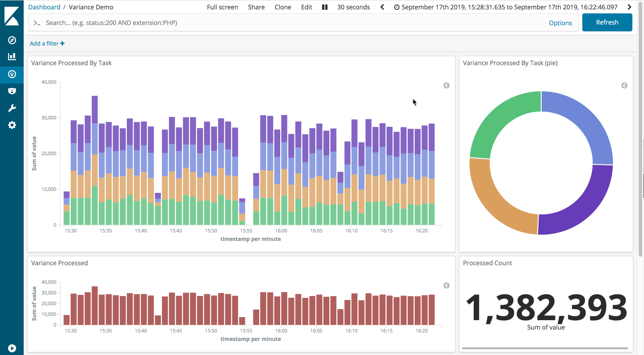Open the Kibana home logo
Screen dimensions: 644x355
pos(12,16)
